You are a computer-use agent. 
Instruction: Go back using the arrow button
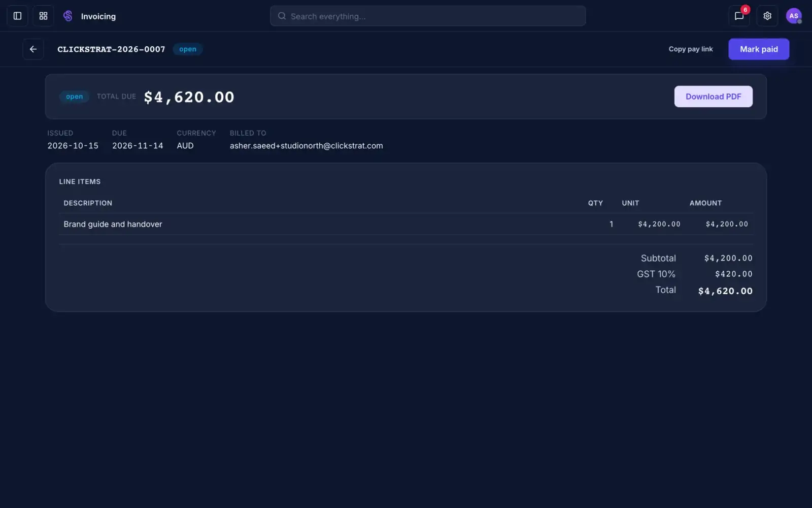(33, 49)
